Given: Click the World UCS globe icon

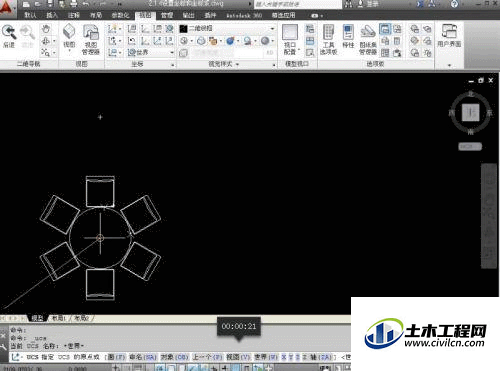Looking at the screenshot, I should [x=170, y=29].
